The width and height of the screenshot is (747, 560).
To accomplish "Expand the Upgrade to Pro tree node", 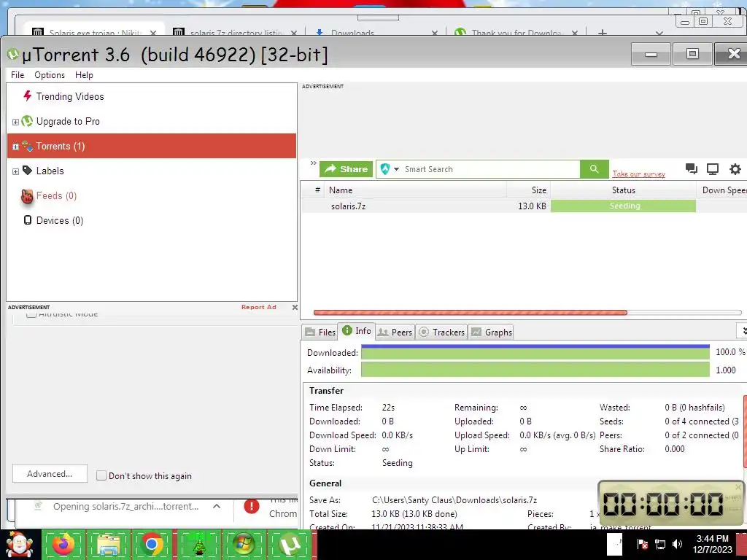I will [15, 122].
